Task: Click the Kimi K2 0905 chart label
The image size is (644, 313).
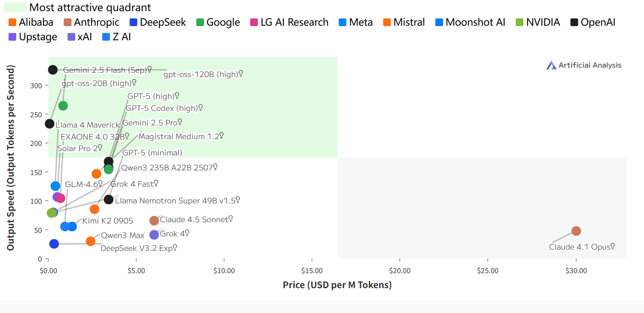Action: [108, 221]
